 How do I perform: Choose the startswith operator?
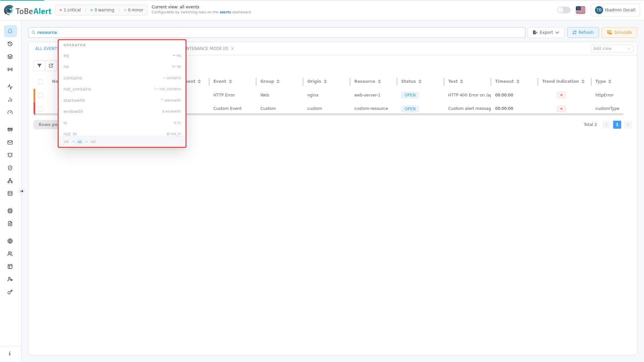tap(122, 101)
